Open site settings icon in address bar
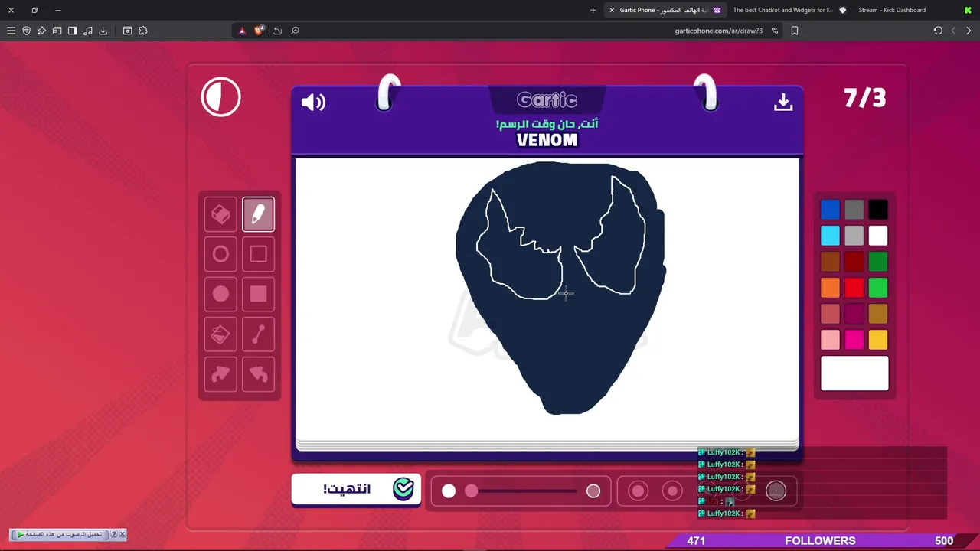This screenshot has width=980, height=551. pyautogui.click(x=775, y=31)
